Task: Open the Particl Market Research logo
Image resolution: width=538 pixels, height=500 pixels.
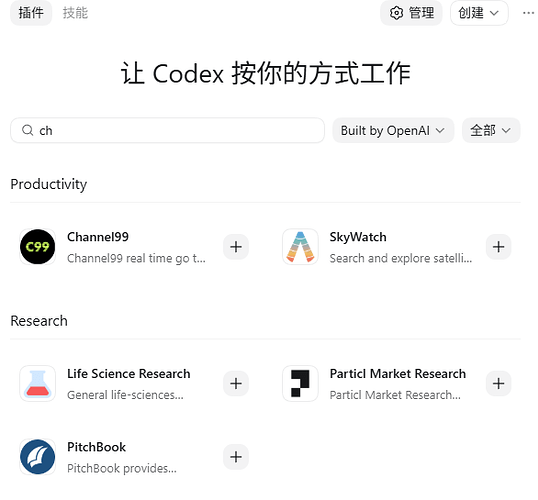Action: [300, 383]
